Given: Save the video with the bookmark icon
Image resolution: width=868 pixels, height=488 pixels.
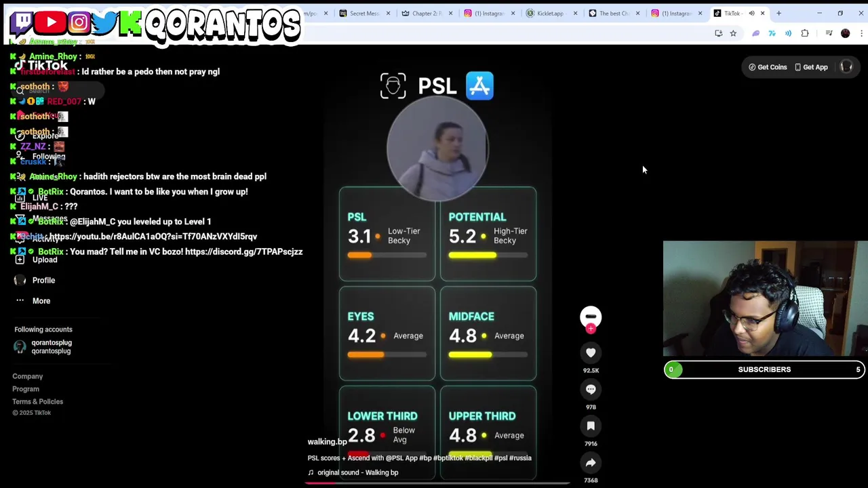Looking at the screenshot, I should coord(591,426).
